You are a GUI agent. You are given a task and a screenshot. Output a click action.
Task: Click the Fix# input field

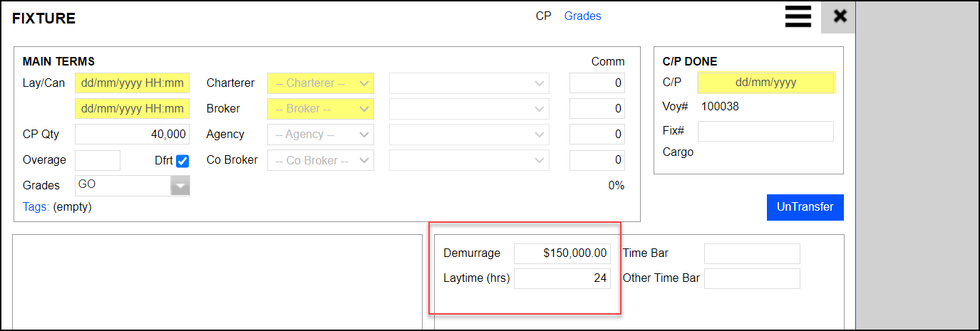click(x=765, y=132)
